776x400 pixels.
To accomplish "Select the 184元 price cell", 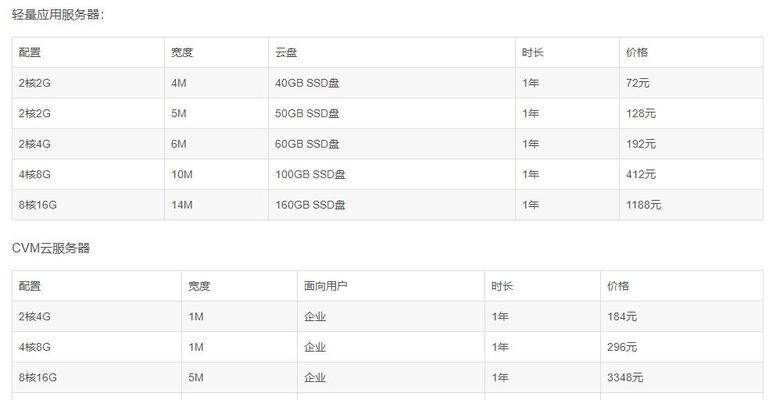I will pos(622,317).
